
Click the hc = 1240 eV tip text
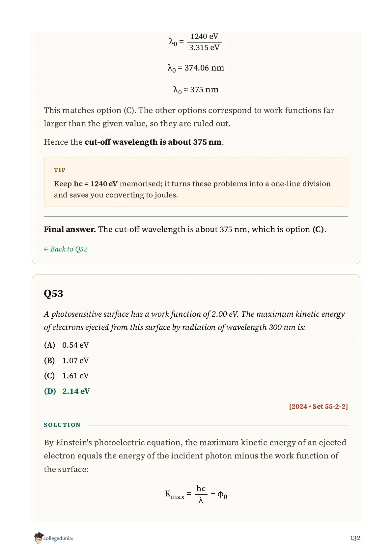tap(96, 184)
